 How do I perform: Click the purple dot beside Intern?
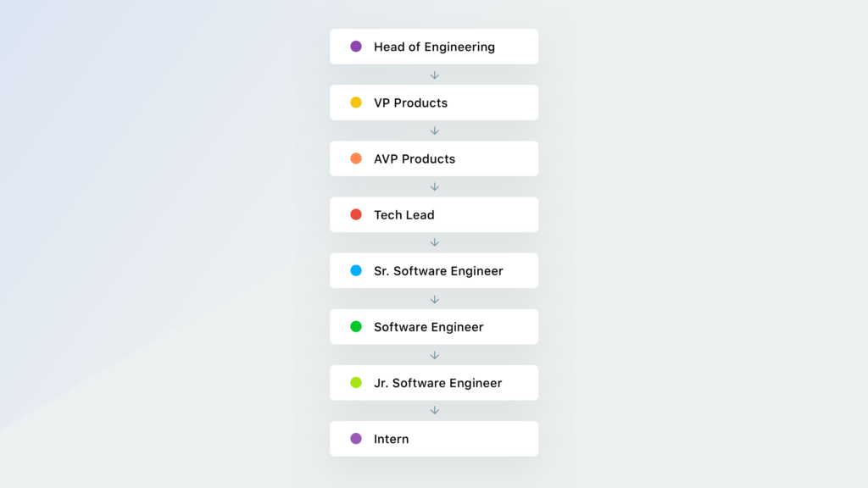(356, 439)
